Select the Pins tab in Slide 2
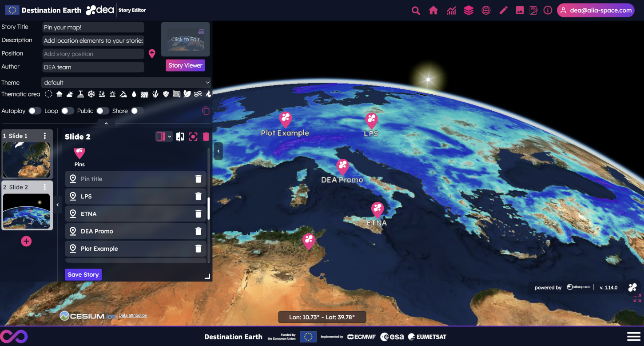644x346 pixels. (x=80, y=157)
